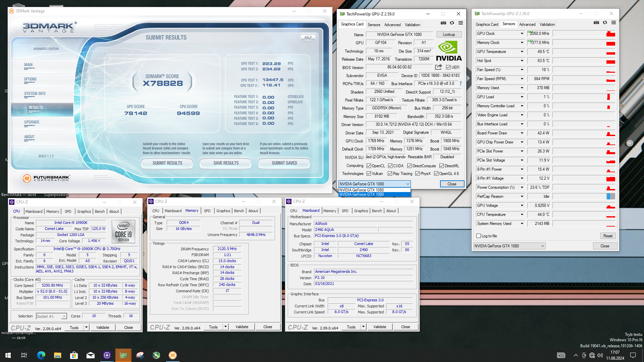Screen dimensions: 644x362
Task: Click the GPU Load sensor graph
Action: (x=584, y=97)
